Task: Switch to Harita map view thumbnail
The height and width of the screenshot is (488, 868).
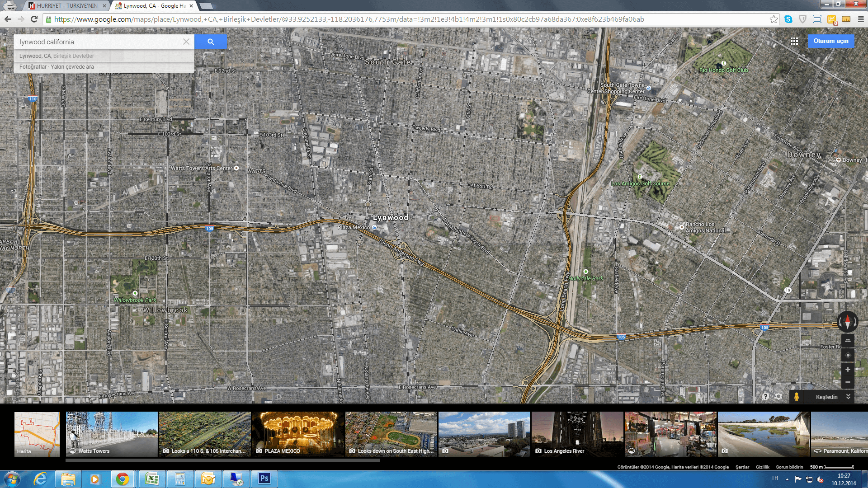Action: 37,434
